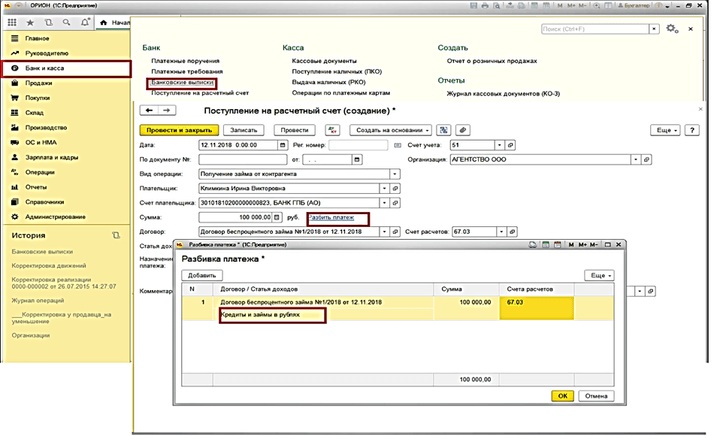Open the Создать на основании dropdown
714x436 pixels.
391,130
